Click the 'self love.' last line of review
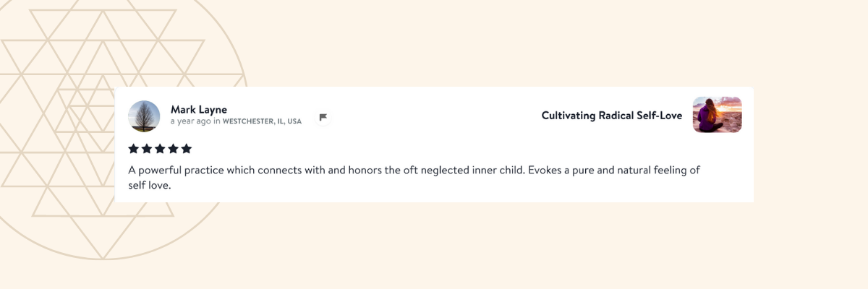This screenshot has width=868, height=289. tap(149, 185)
